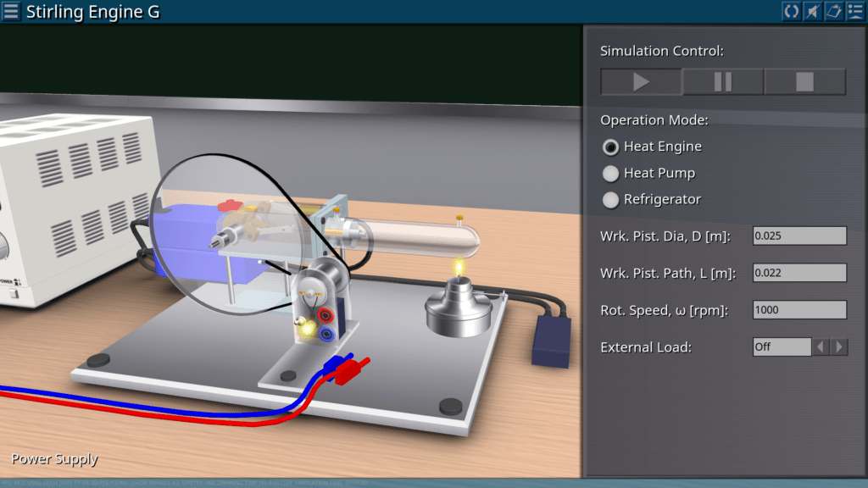The height and width of the screenshot is (488, 868).
Task: Click the External Load right arrow
Action: pos(839,347)
